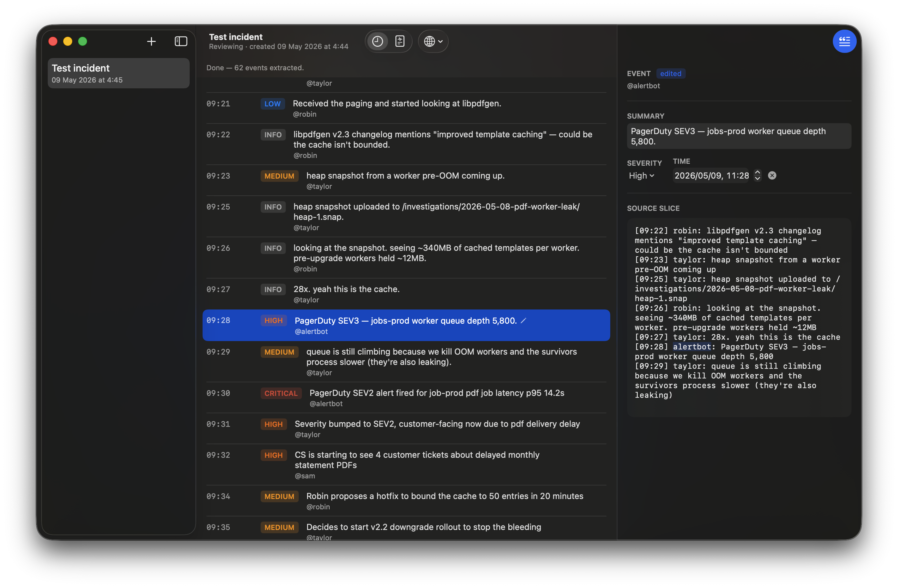Select the 09:27 '28x. yeah this is the cache' event
This screenshot has height=588, width=898.
click(406, 294)
